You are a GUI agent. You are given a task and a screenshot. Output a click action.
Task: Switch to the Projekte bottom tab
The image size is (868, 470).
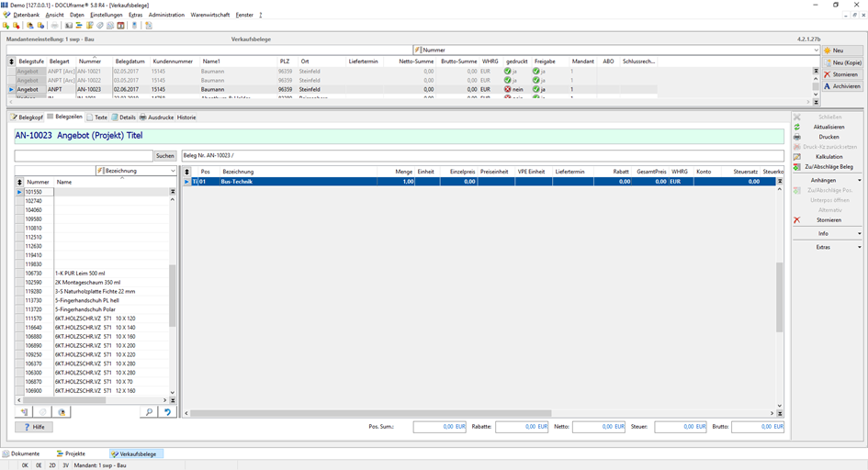coord(71,454)
